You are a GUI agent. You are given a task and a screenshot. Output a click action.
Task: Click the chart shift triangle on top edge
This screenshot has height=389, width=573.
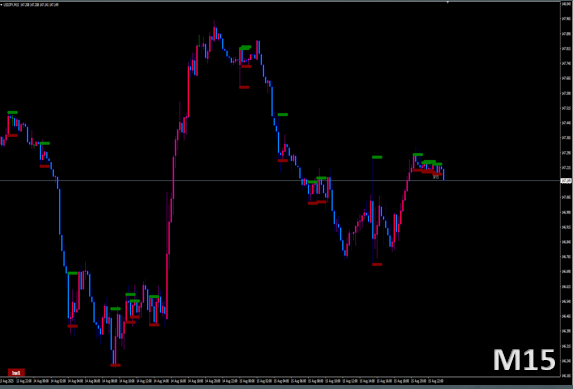tap(447, 3)
